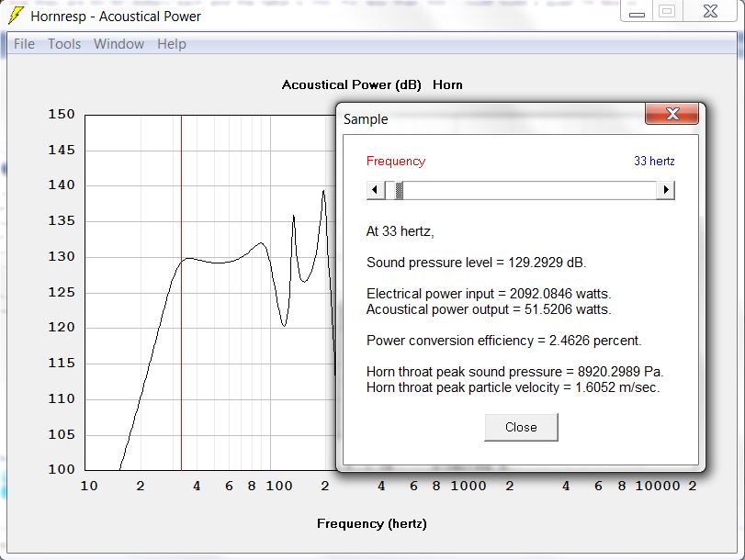
Task: Open the Window menu
Action: (x=119, y=44)
